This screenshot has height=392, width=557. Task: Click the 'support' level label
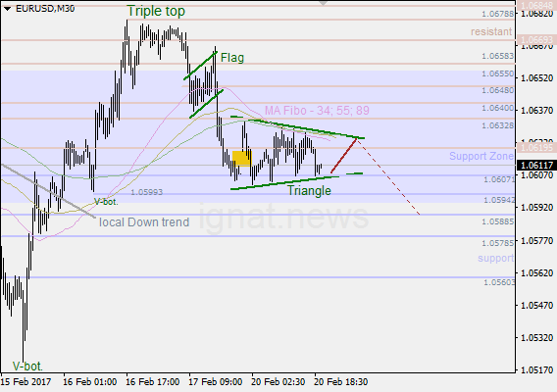pyautogui.click(x=495, y=258)
